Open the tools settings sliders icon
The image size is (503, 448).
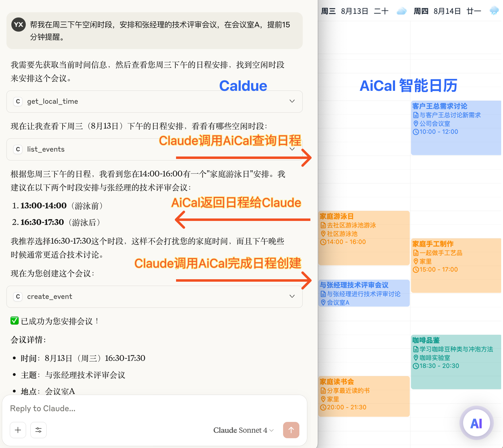pos(38,430)
